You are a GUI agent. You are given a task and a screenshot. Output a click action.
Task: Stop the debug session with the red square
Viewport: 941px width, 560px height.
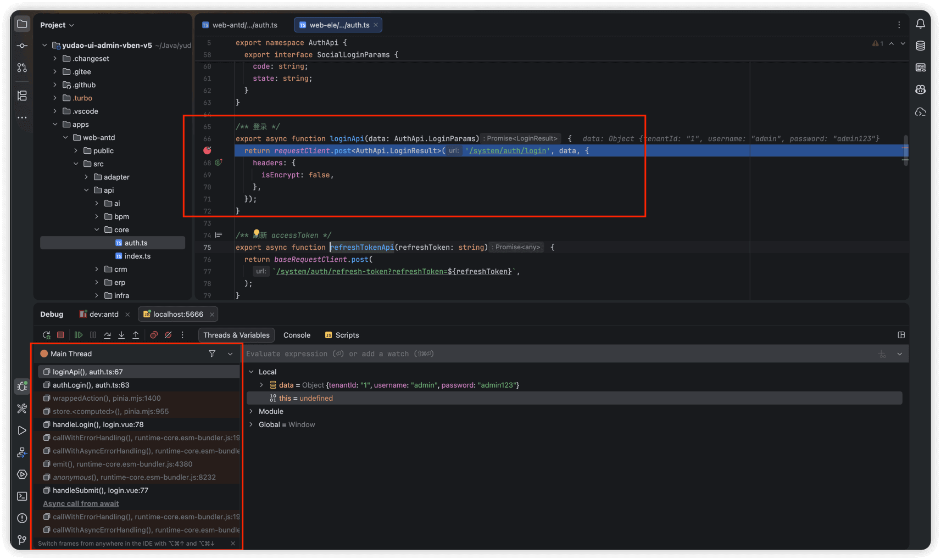click(x=61, y=335)
